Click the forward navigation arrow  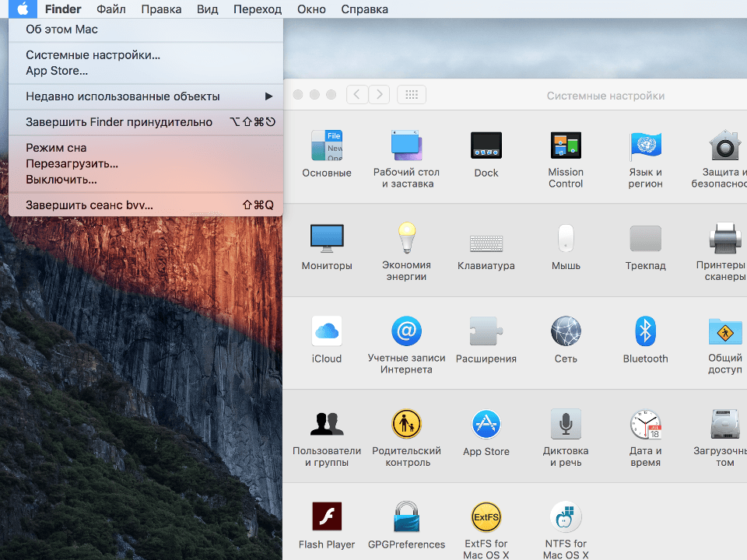[x=379, y=93]
